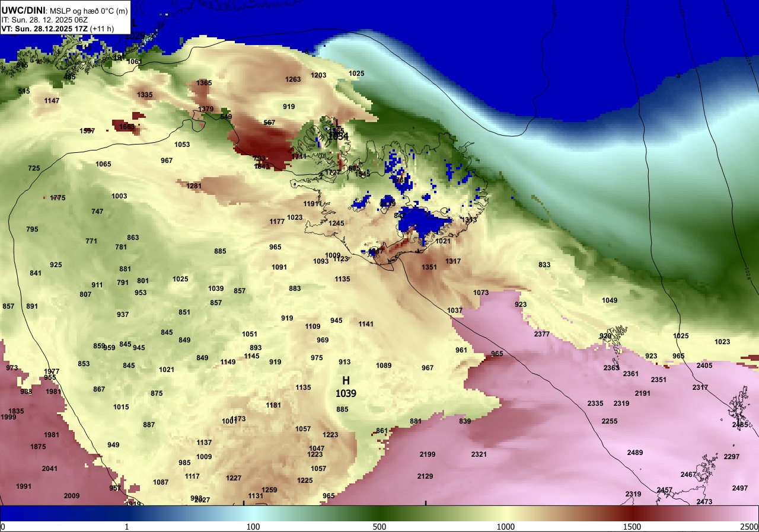The width and height of the screenshot is (759, 532).
Task: Click the height value 1177
Action: click(277, 222)
